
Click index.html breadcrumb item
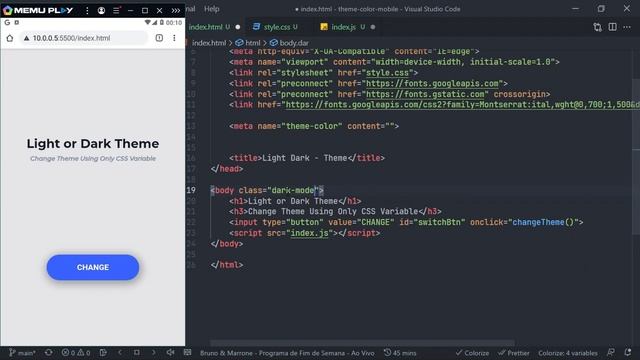[x=209, y=42]
